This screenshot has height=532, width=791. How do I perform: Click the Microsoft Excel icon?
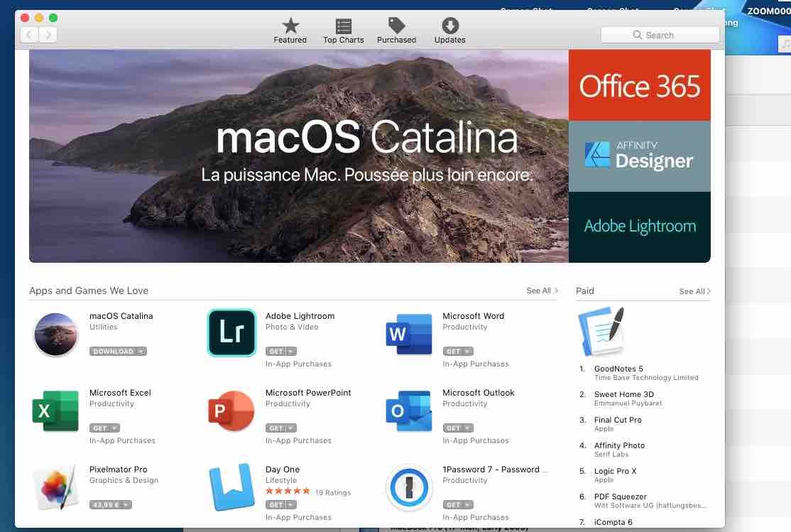[55, 411]
